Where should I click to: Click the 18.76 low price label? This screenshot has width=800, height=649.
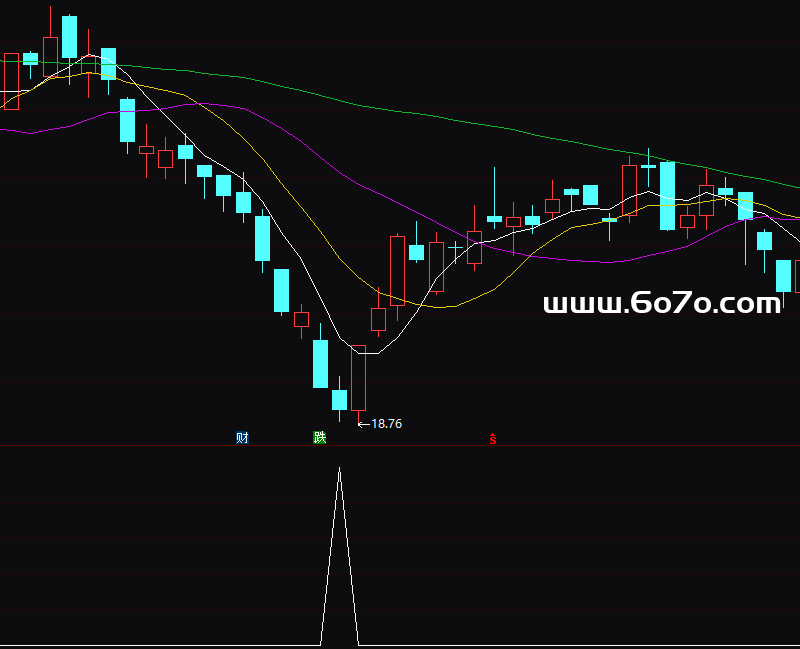point(386,424)
